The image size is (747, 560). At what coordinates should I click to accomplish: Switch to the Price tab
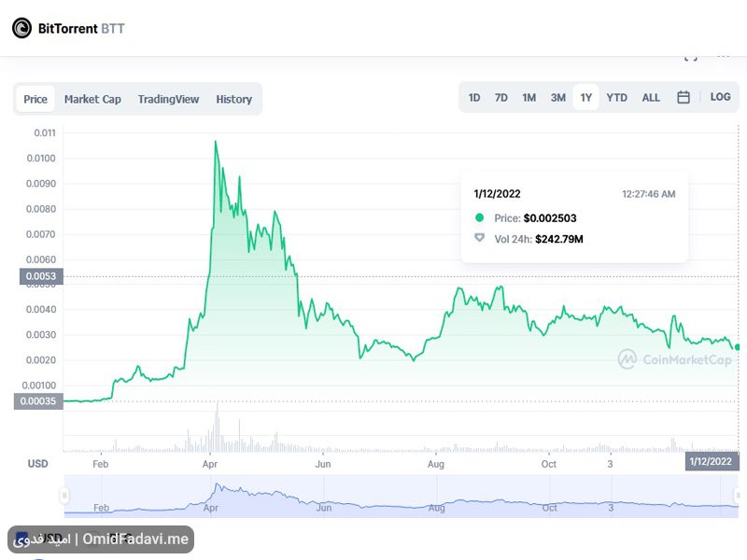(35, 99)
